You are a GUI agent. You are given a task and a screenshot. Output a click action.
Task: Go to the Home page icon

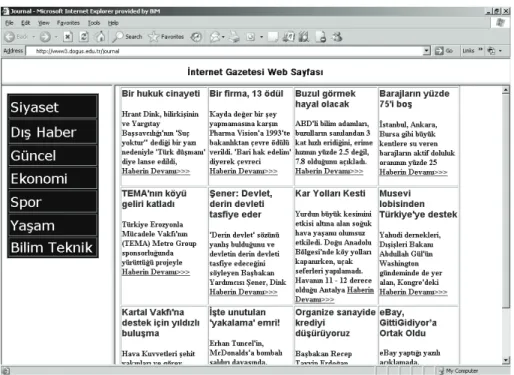click(x=100, y=37)
